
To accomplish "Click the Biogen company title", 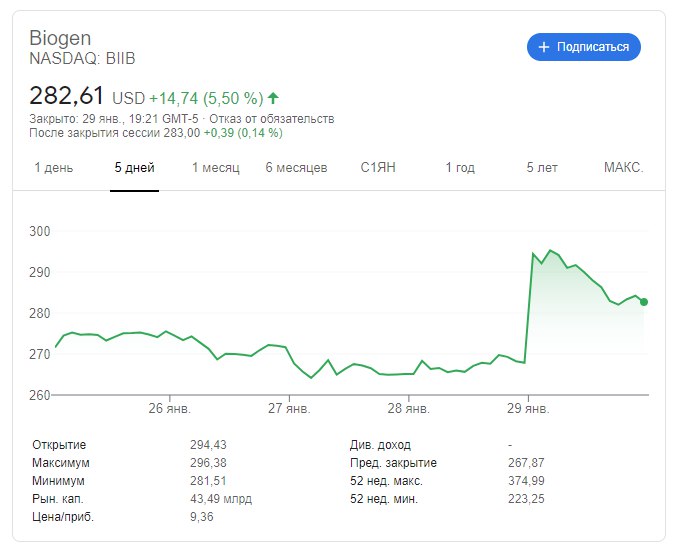I will tap(60, 38).
